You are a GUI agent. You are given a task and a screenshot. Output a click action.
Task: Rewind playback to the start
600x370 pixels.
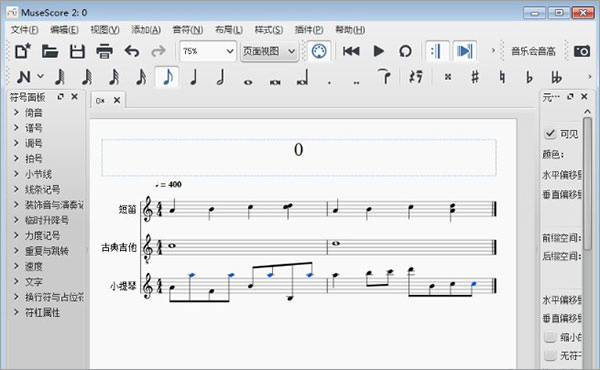[x=351, y=51]
